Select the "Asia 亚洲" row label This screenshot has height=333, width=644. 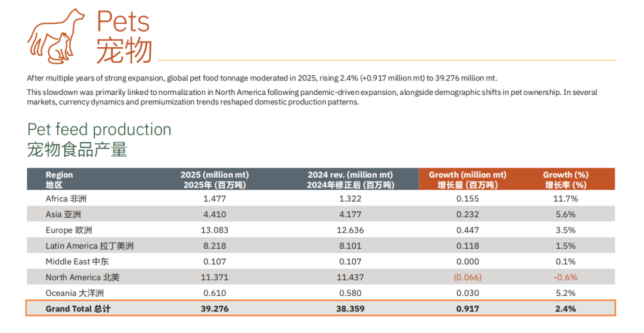[x=63, y=214]
